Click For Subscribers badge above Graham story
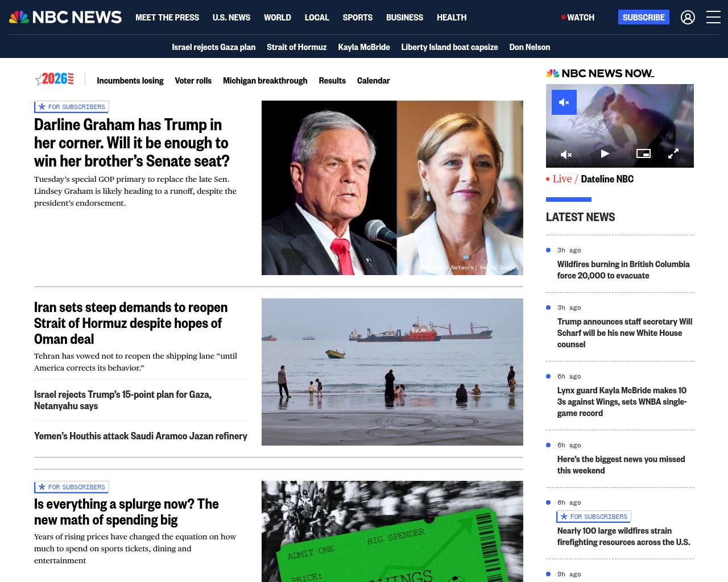 pos(72,107)
